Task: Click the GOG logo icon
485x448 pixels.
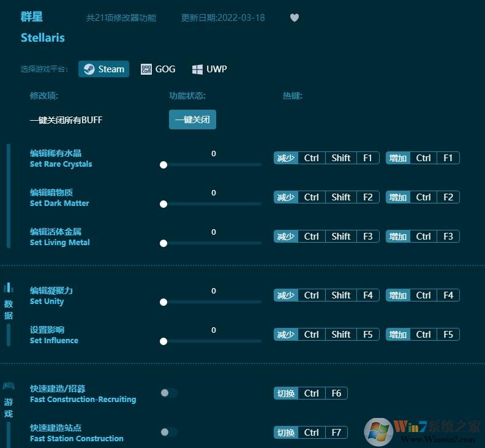Action: [x=146, y=69]
